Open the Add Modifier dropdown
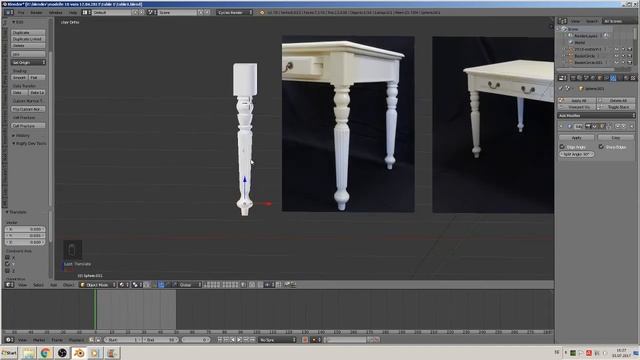 coord(596,116)
